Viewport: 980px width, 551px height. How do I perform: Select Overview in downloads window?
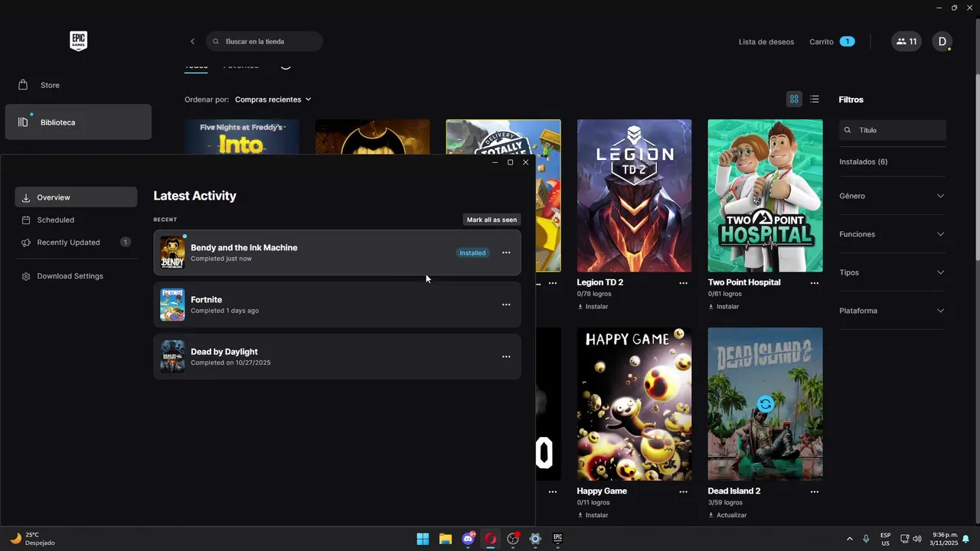click(76, 197)
